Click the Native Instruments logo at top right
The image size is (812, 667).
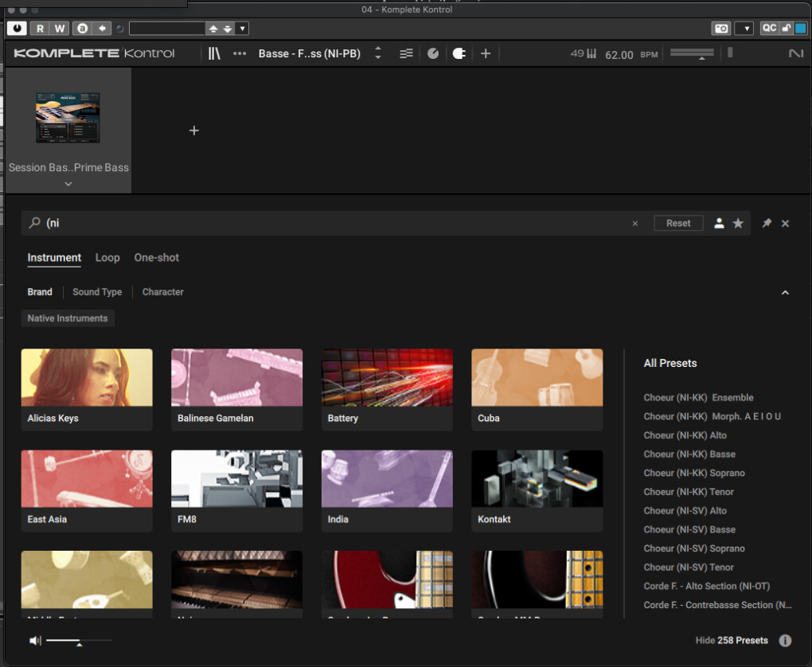795,53
